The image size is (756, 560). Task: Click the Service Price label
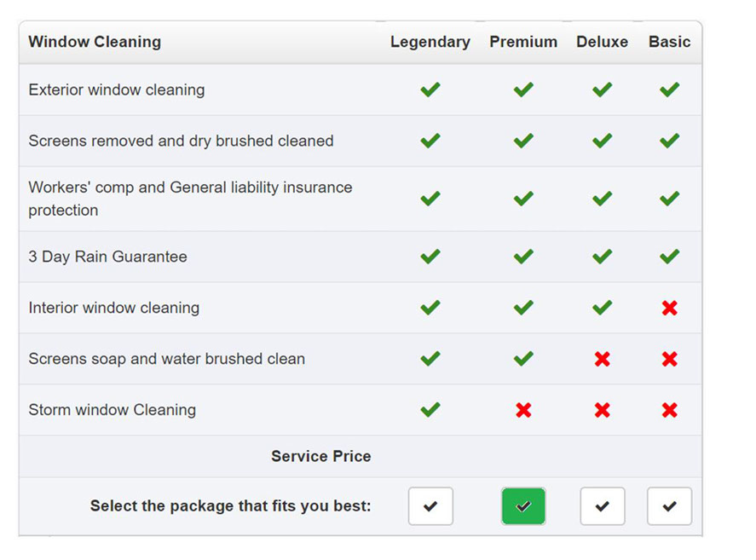pos(321,456)
